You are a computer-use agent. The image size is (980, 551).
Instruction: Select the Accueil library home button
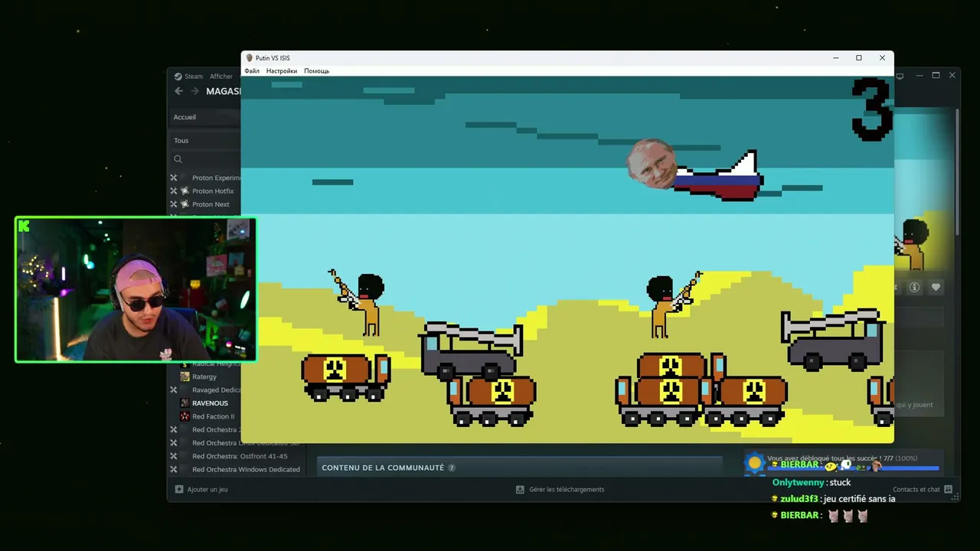coord(205,117)
